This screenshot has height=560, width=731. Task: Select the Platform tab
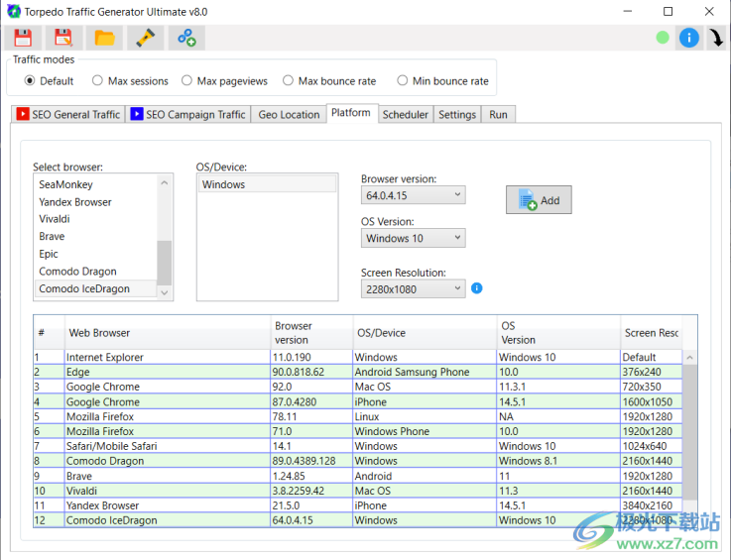(x=351, y=113)
